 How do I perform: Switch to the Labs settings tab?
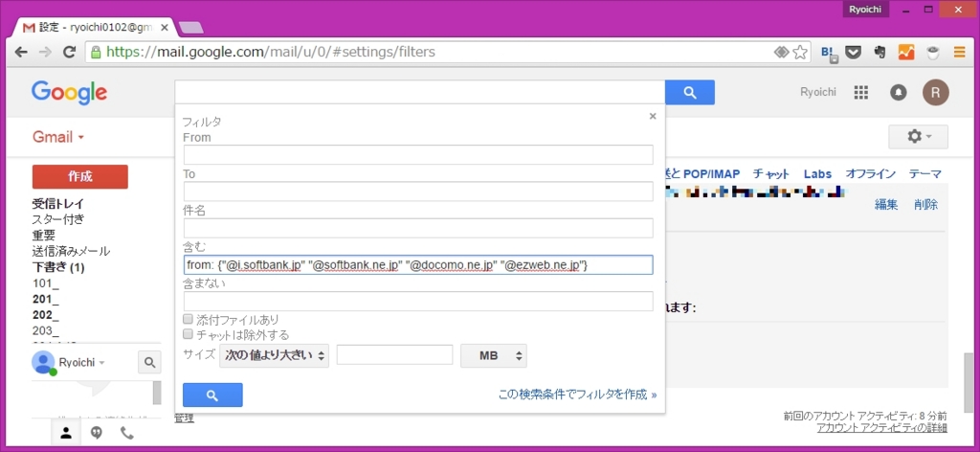click(817, 173)
